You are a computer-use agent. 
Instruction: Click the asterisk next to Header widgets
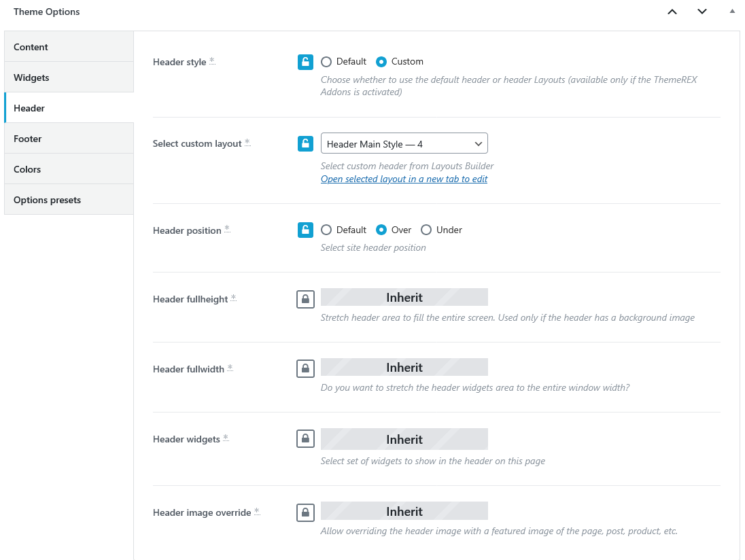(226, 438)
